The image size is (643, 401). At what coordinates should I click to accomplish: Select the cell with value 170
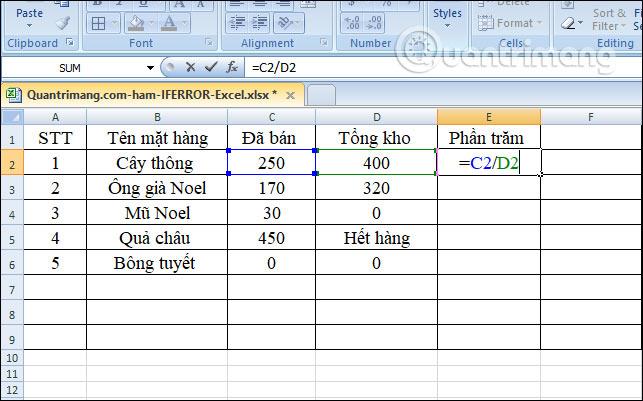[271, 188]
